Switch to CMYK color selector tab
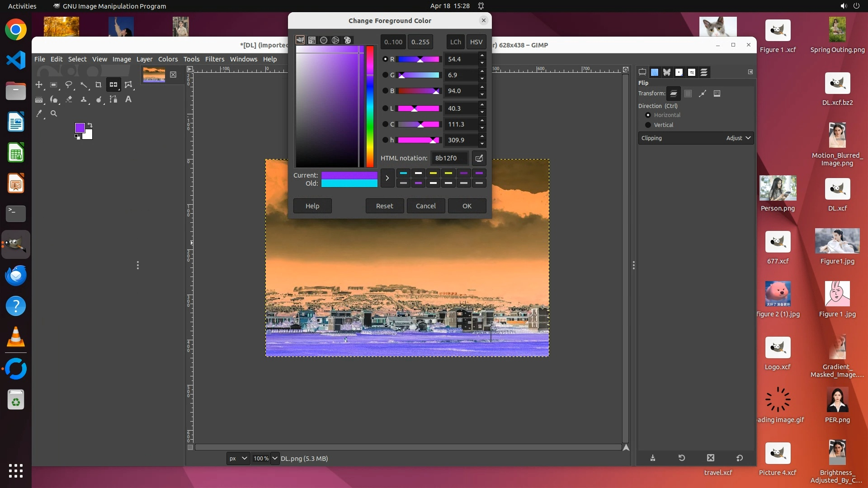Viewport: 868px width, 488px height. click(x=312, y=40)
